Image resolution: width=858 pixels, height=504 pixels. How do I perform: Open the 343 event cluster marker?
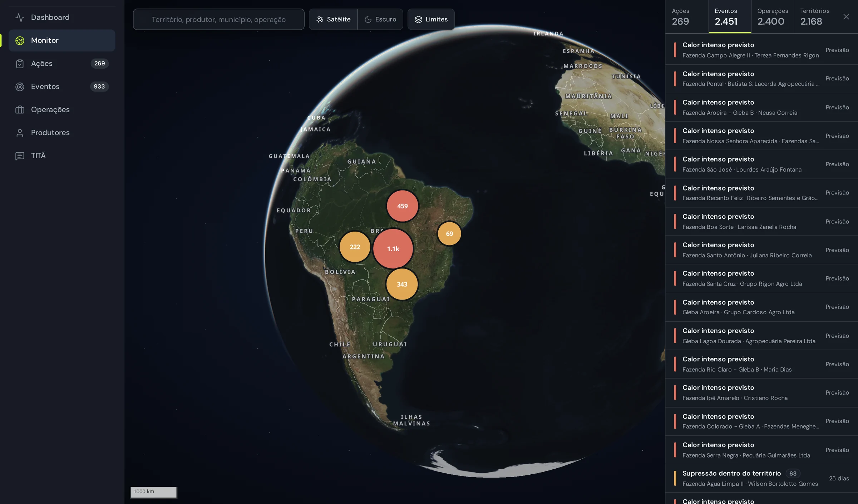pyautogui.click(x=402, y=284)
